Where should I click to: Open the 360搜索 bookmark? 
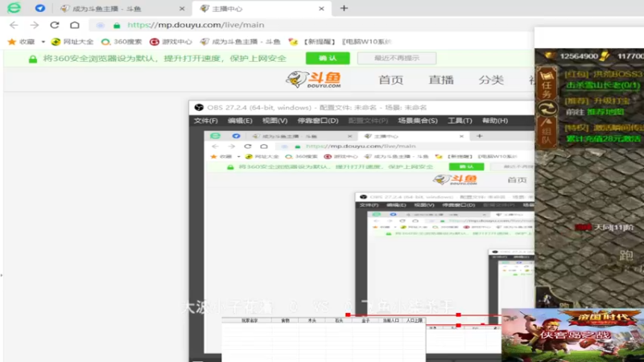[122, 42]
